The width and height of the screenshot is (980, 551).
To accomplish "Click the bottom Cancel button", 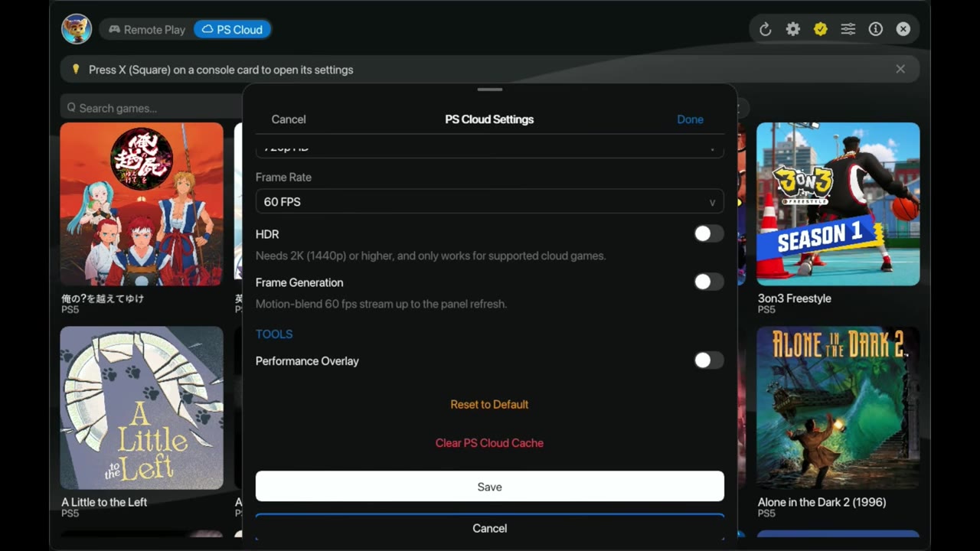I will 490,527.
